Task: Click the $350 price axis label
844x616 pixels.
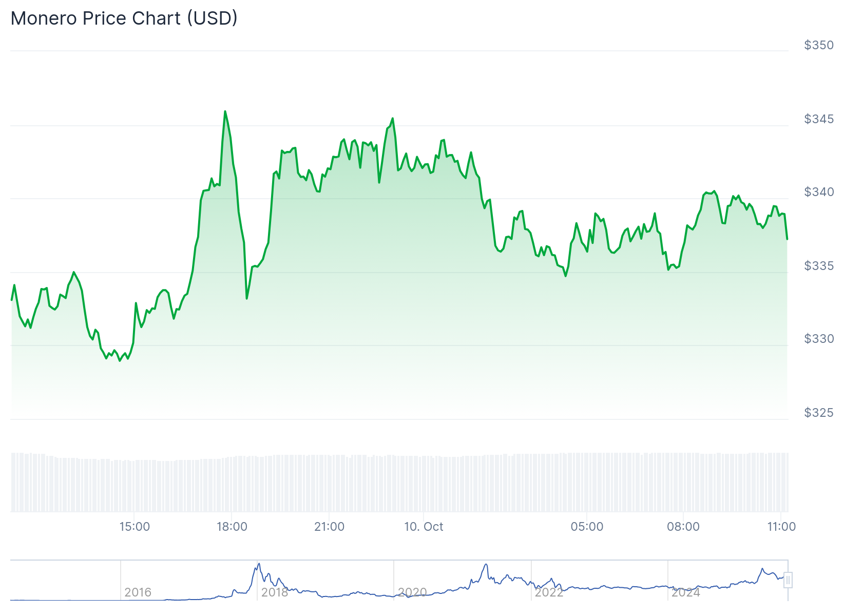Action: coord(819,45)
